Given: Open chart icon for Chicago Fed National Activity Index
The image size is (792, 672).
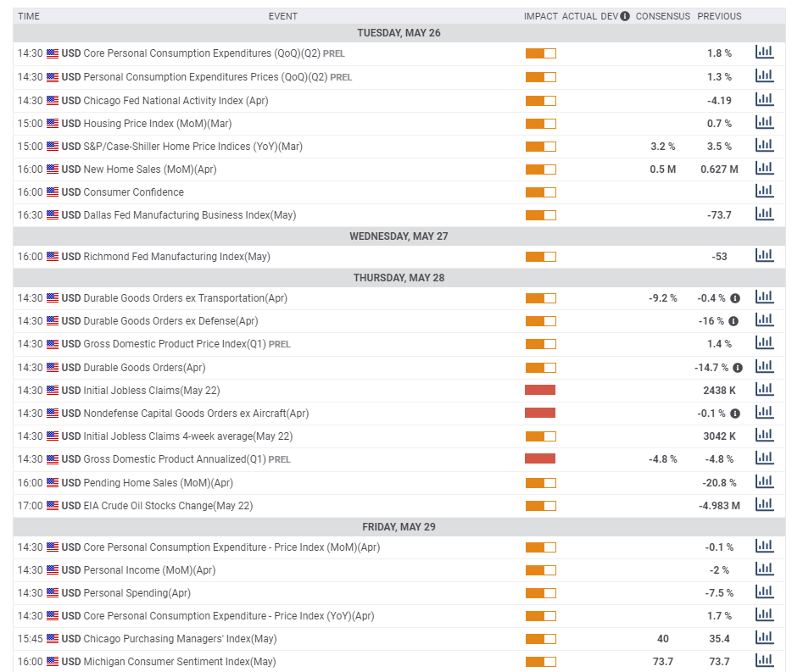Looking at the screenshot, I should coord(764,99).
